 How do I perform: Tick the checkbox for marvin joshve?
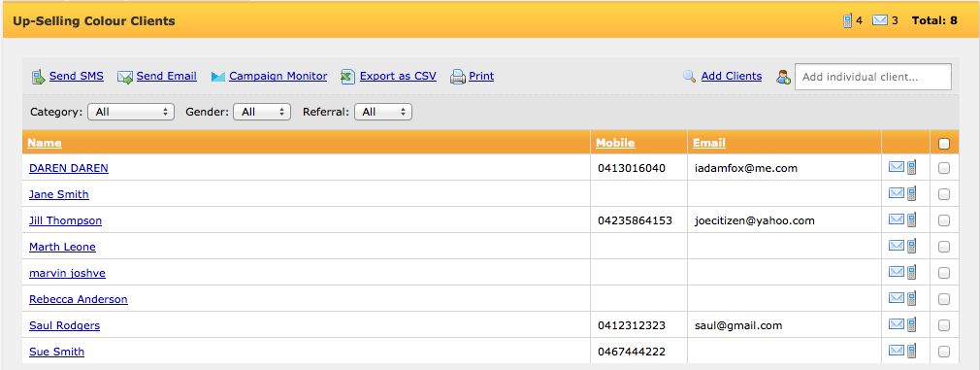(x=944, y=273)
